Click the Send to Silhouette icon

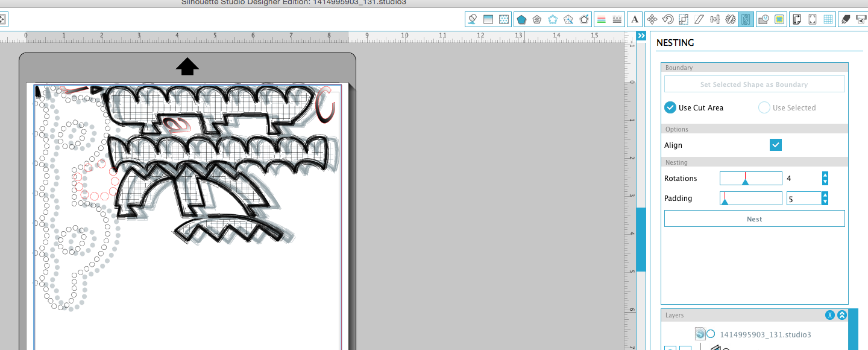pyautogui.click(x=861, y=19)
